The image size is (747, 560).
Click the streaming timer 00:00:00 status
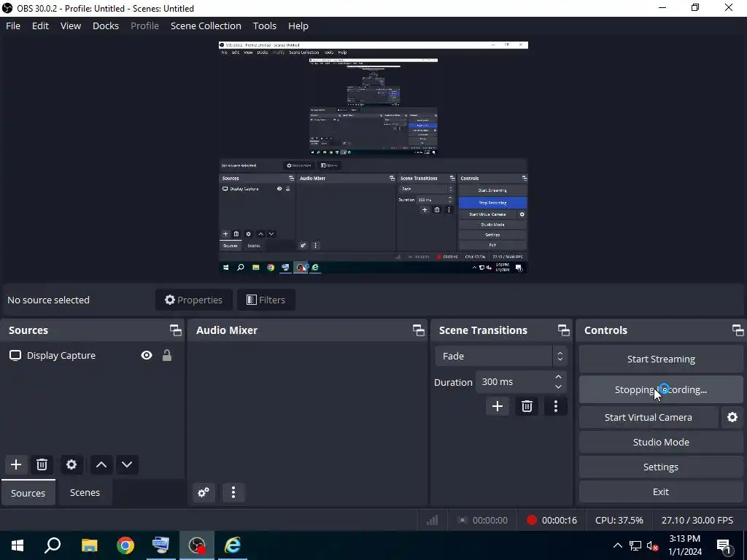[483, 520]
